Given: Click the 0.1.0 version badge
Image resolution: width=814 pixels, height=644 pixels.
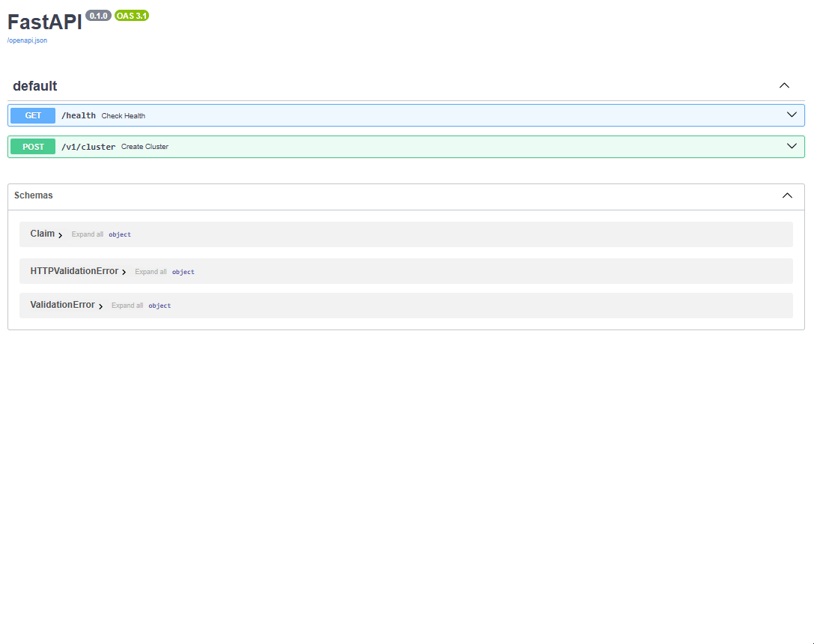Looking at the screenshot, I should tap(98, 16).
